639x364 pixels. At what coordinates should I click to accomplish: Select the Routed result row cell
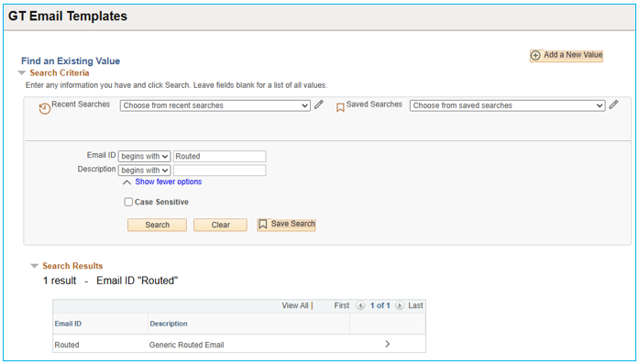(67, 345)
